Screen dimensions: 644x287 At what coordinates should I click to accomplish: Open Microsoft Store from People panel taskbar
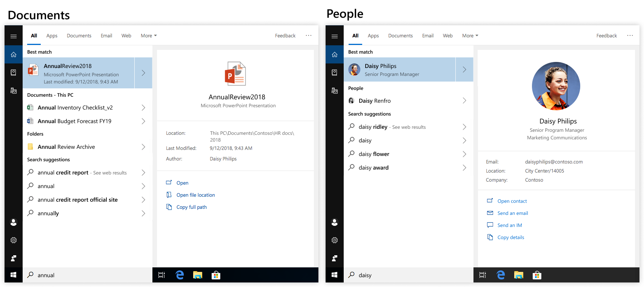coord(537,275)
